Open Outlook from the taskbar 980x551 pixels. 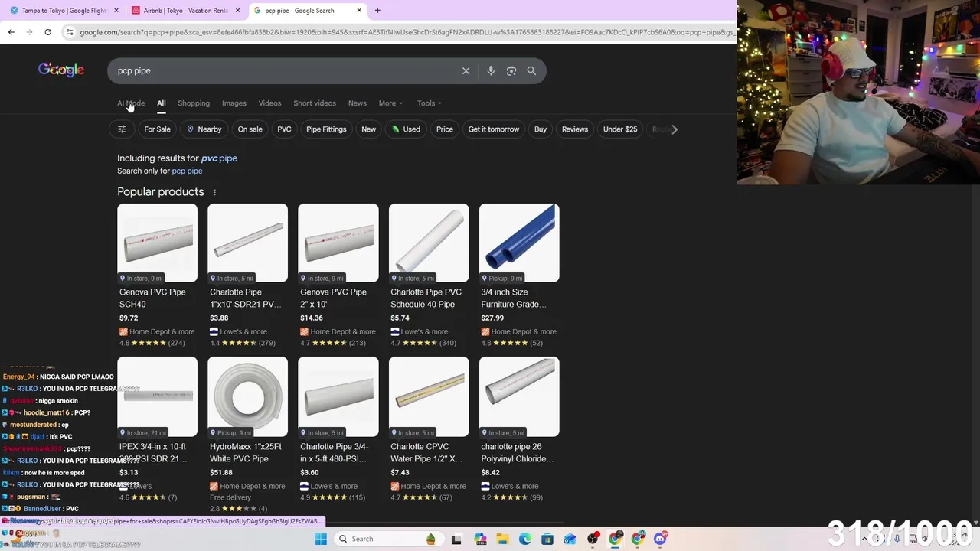[570, 539]
